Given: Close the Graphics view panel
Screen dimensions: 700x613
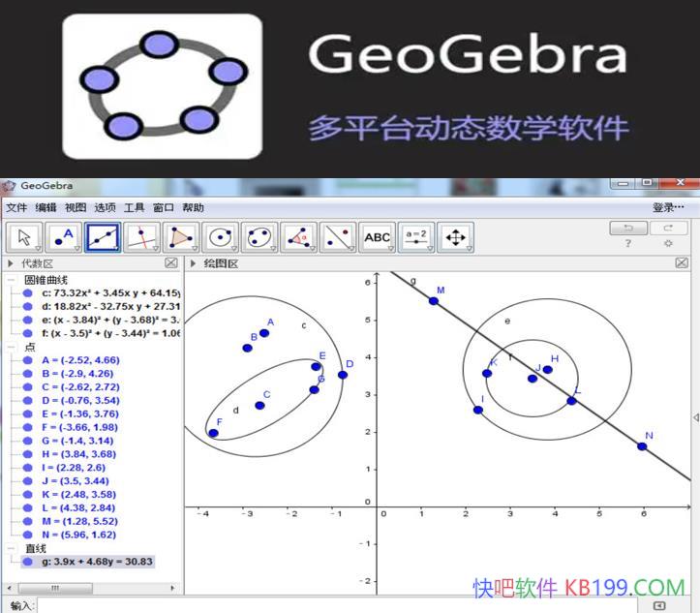Looking at the screenshot, I should click(x=682, y=263).
